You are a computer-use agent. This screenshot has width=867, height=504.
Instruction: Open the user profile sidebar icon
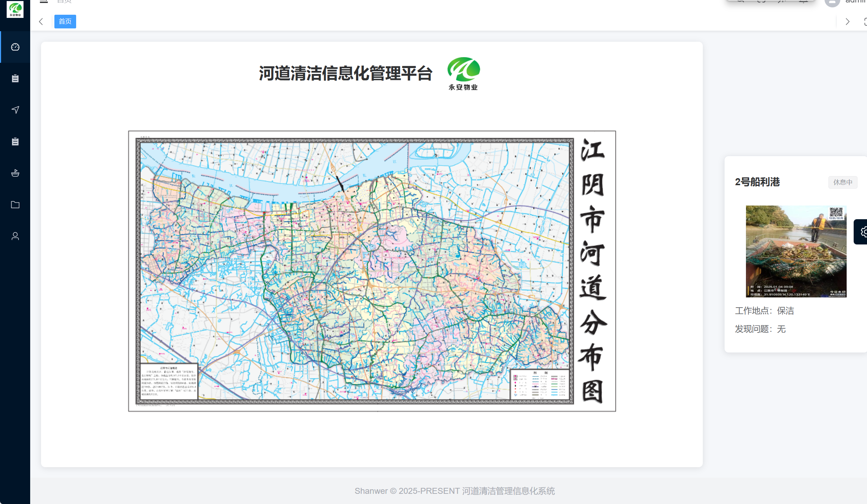(15, 236)
